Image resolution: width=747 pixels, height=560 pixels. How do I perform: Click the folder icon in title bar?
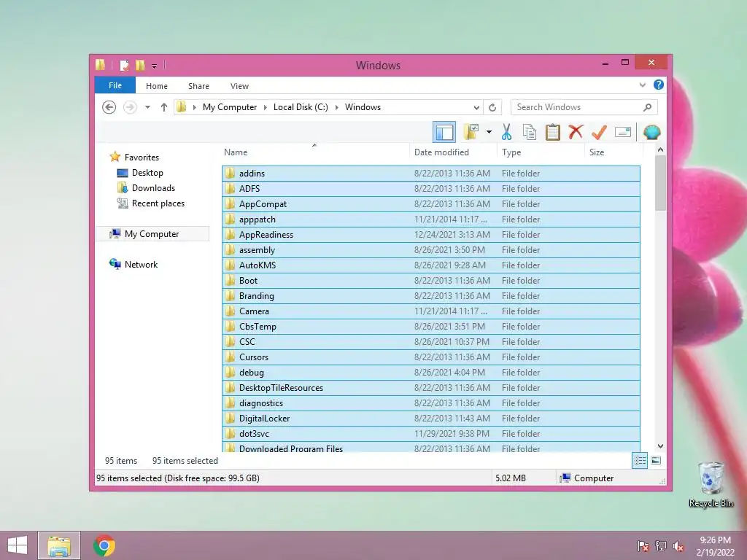[x=100, y=64]
